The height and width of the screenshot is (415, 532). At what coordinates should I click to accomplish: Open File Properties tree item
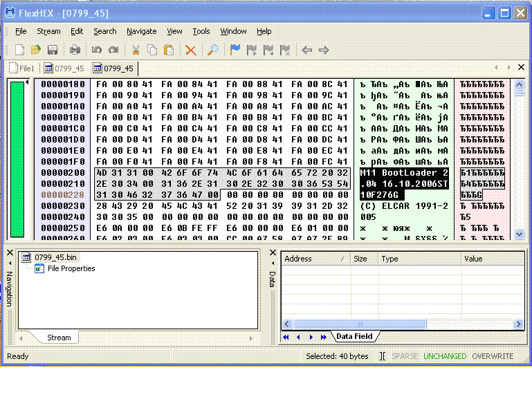click(65, 268)
